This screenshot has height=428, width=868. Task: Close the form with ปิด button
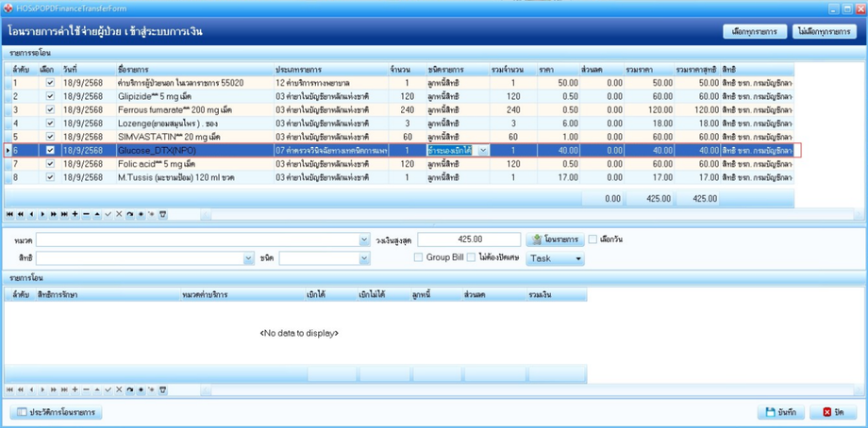(833, 413)
